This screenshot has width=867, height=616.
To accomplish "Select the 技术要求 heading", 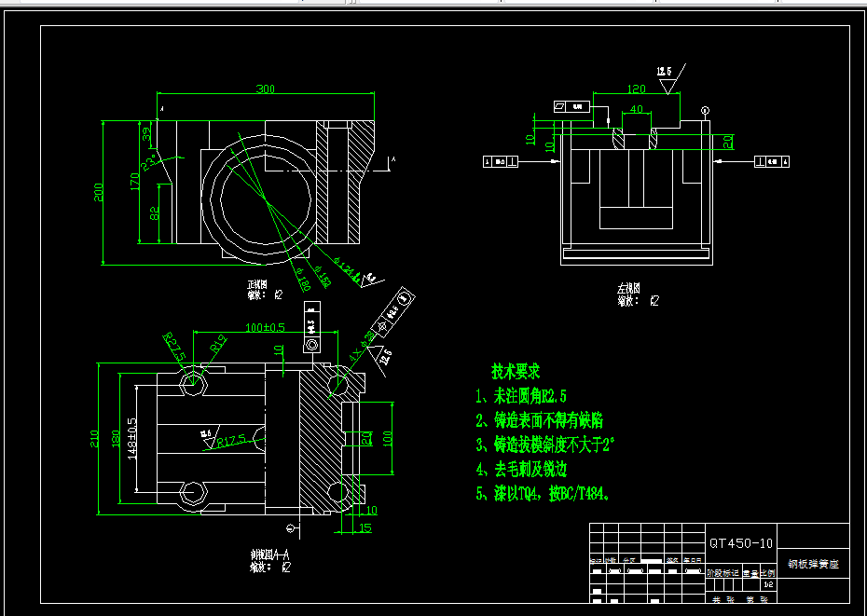I will point(516,372).
